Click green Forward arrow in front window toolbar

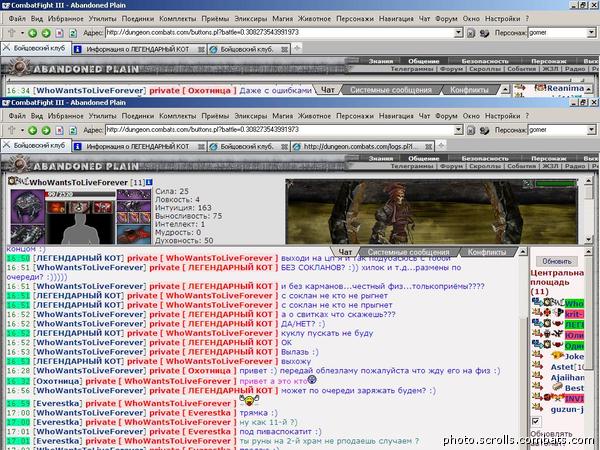(46, 130)
